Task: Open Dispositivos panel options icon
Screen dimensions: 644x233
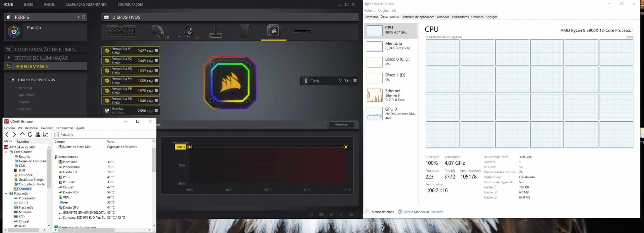Action: tap(354, 17)
